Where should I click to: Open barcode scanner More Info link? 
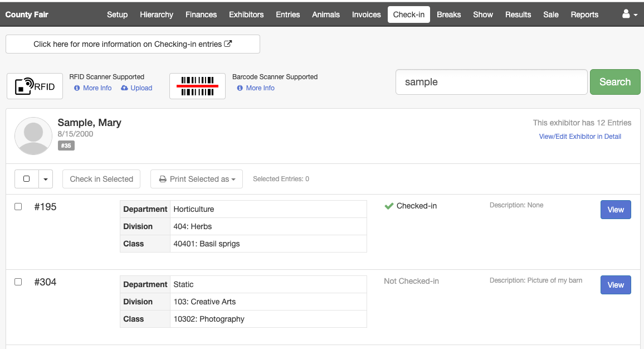tap(256, 88)
